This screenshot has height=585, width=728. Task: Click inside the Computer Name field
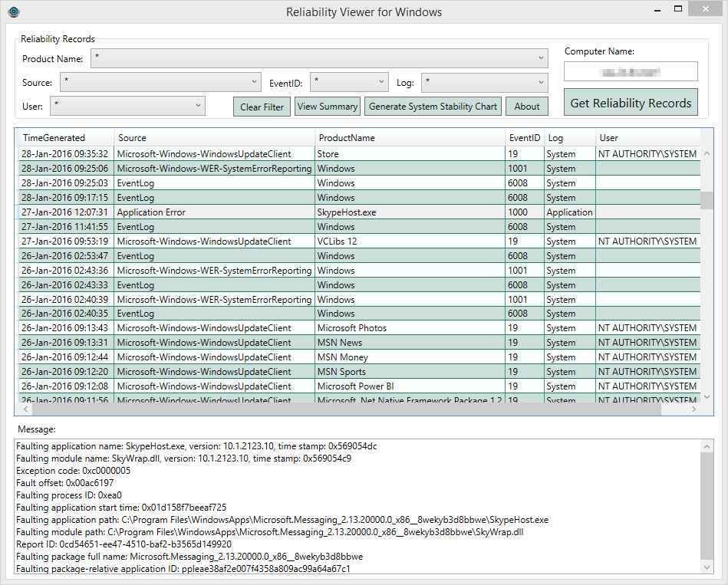coord(631,71)
